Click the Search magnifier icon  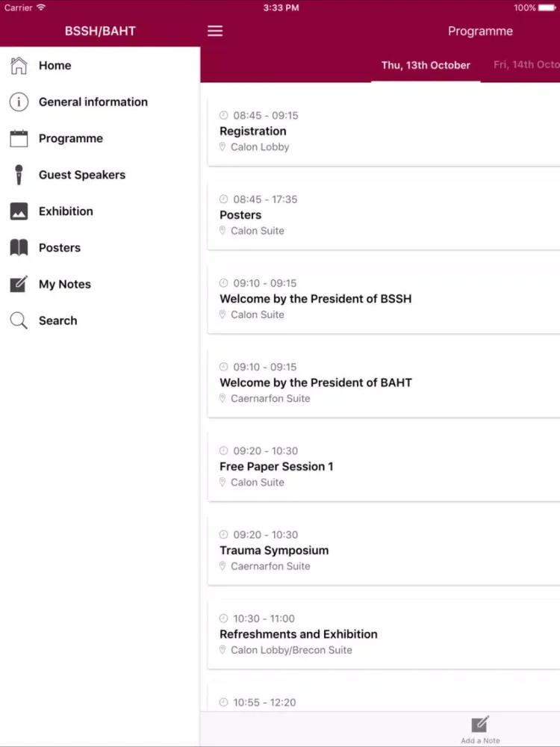(19, 320)
